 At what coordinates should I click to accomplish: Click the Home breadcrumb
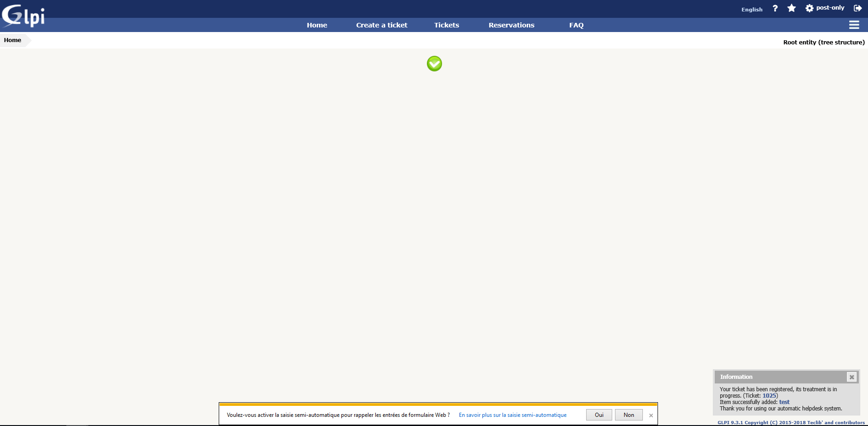point(13,40)
